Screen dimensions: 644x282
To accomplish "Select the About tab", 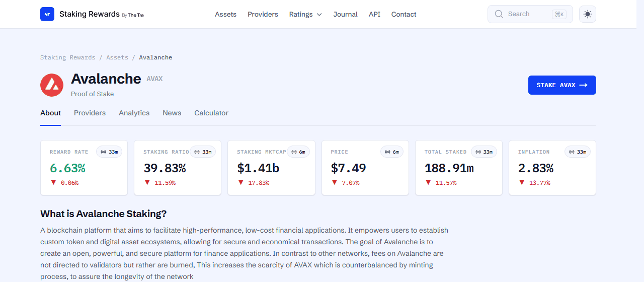I will point(50,113).
